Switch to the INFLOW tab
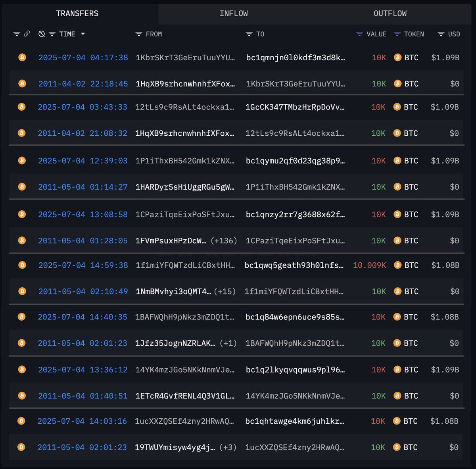The height and width of the screenshot is (469, 476). 234,13
